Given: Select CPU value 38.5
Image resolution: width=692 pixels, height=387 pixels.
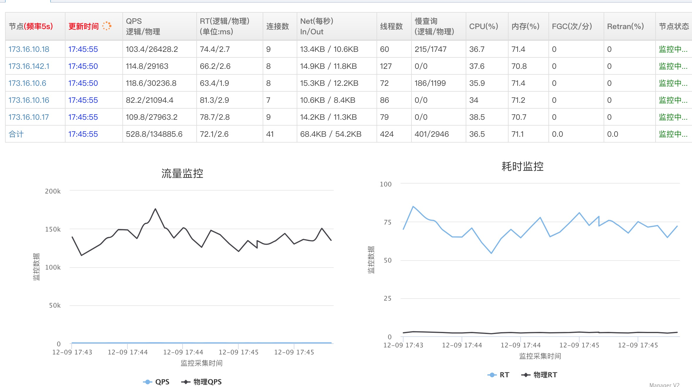Looking at the screenshot, I should (477, 117).
